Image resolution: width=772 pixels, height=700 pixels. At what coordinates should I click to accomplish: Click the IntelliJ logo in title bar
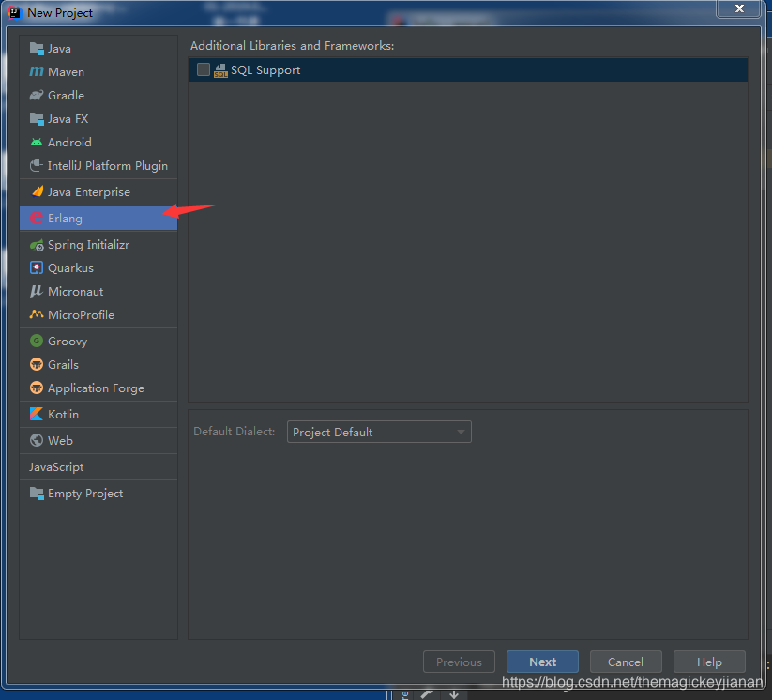click(15, 12)
